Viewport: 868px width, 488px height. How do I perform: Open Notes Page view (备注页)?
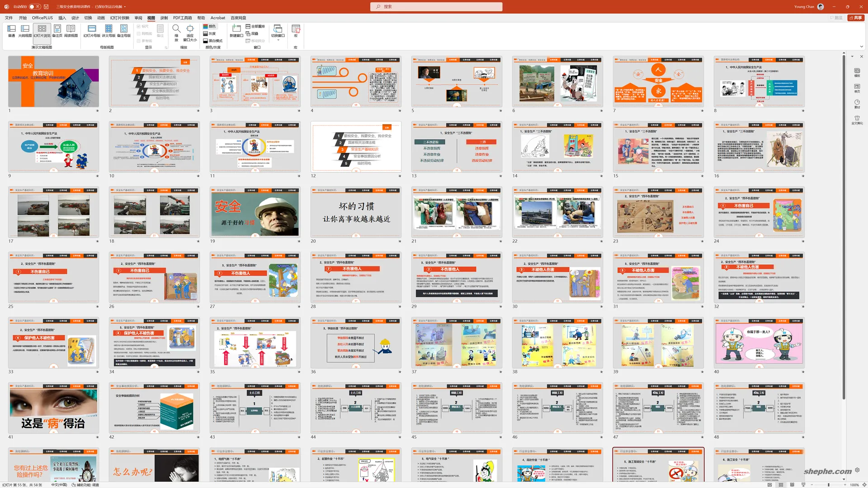(x=57, y=31)
